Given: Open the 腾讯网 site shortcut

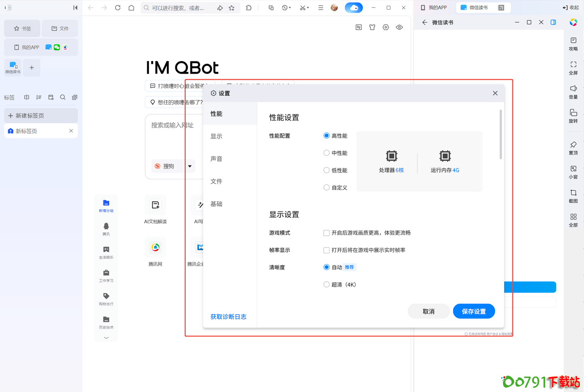Looking at the screenshot, I should pyautogui.click(x=155, y=247).
